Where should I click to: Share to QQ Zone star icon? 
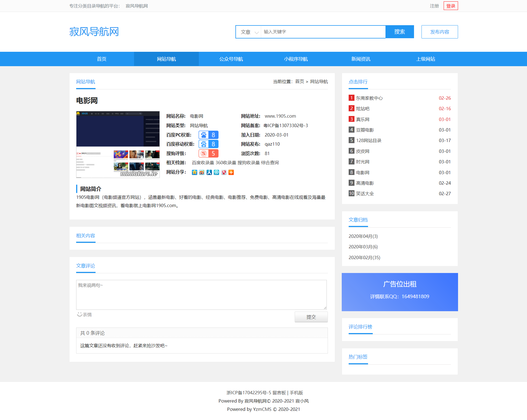194,172
